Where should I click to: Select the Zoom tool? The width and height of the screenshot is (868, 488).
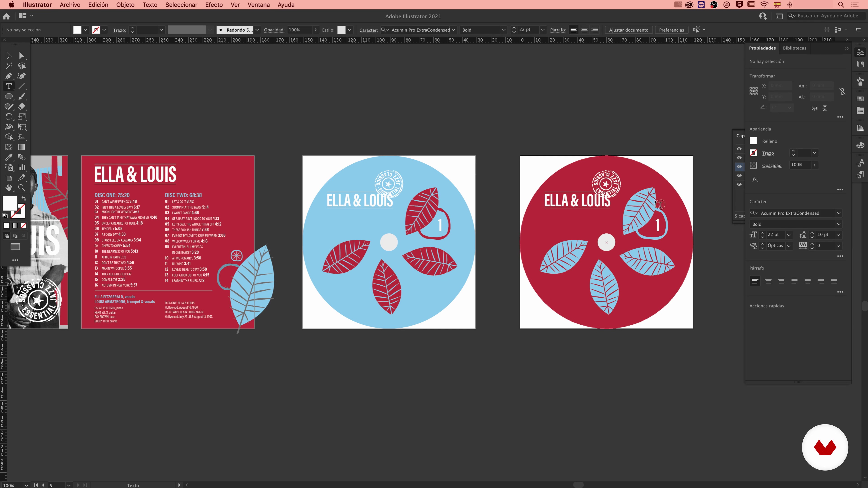click(x=21, y=188)
